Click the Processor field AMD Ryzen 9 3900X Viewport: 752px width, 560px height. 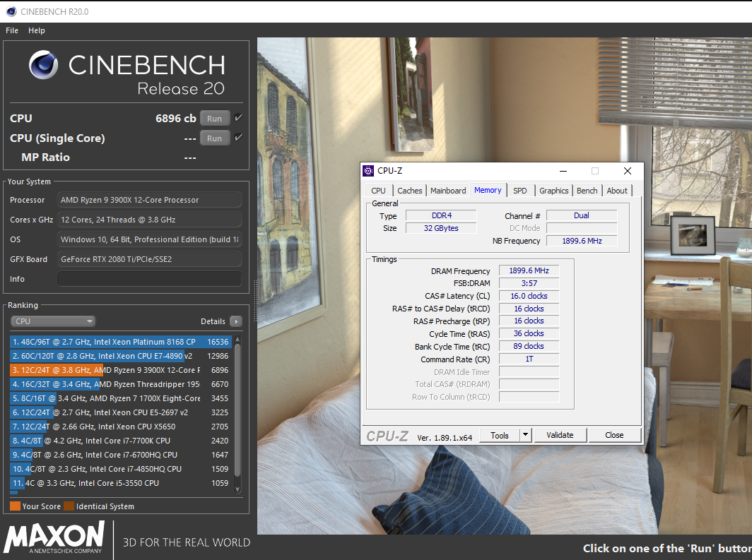click(x=149, y=200)
